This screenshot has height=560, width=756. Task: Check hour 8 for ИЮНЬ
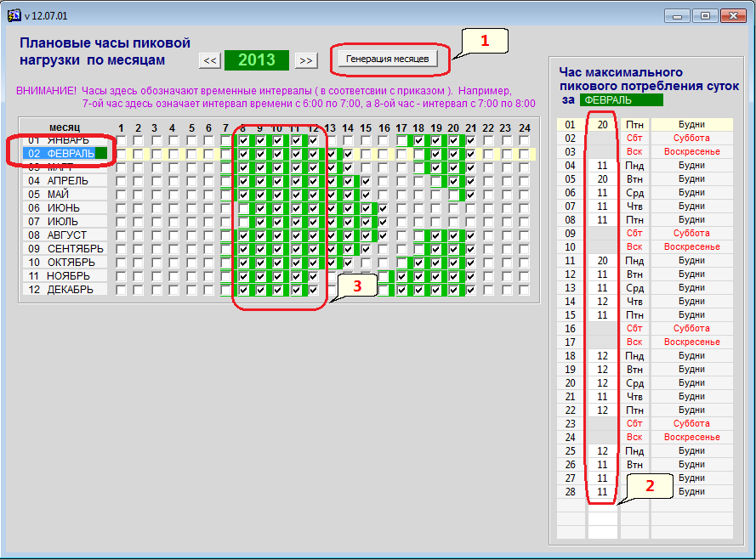coord(244,208)
